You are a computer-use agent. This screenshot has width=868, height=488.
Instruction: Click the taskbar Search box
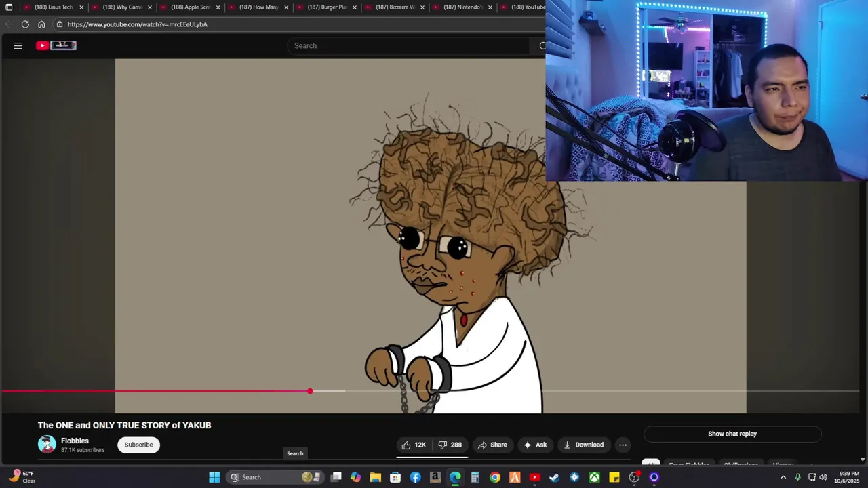(x=275, y=477)
